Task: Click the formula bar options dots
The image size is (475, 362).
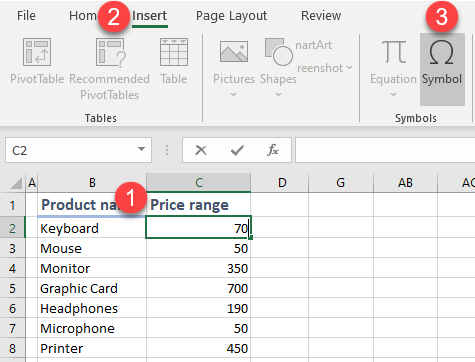Action: click(x=167, y=150)
